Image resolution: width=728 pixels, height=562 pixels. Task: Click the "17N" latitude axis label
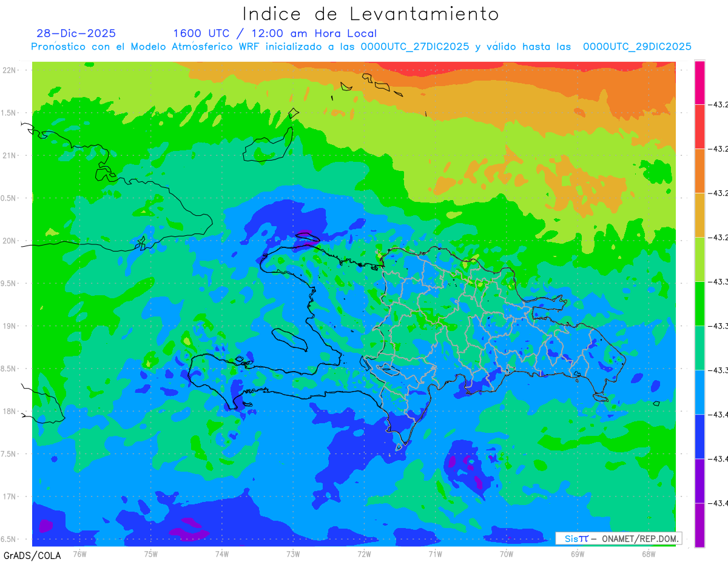pos(10,497)
